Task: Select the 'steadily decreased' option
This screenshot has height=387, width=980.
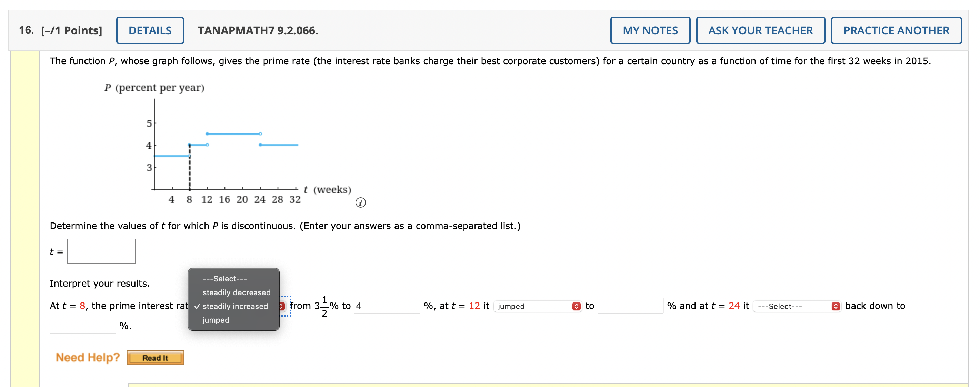Action: [236, 292]
